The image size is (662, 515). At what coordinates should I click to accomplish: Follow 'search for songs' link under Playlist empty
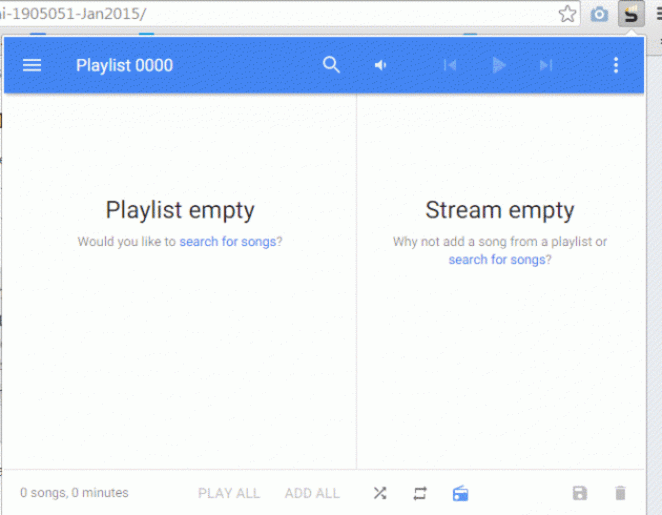point(230,241)
